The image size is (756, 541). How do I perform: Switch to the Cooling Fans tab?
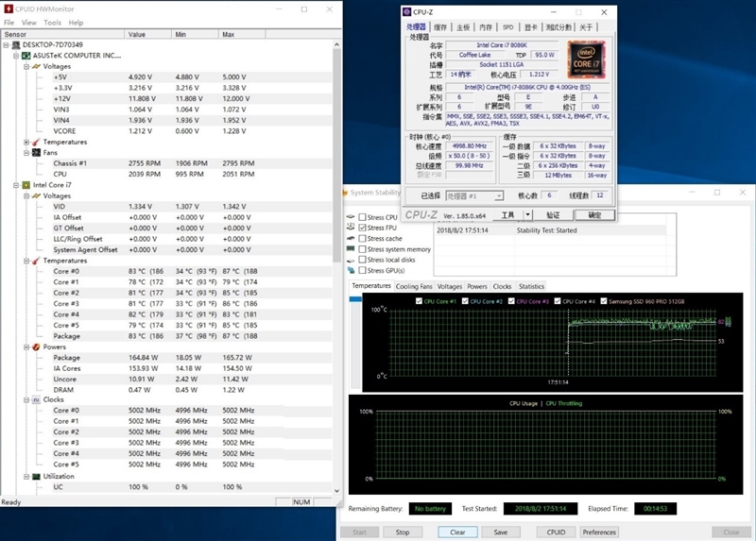coord(414,286)
